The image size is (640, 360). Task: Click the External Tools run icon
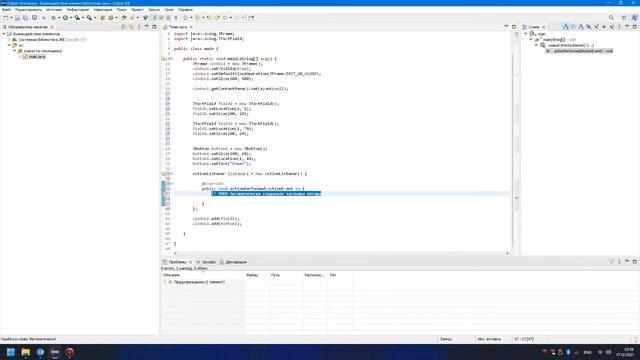pyautogui.click(x=89, y=18)
